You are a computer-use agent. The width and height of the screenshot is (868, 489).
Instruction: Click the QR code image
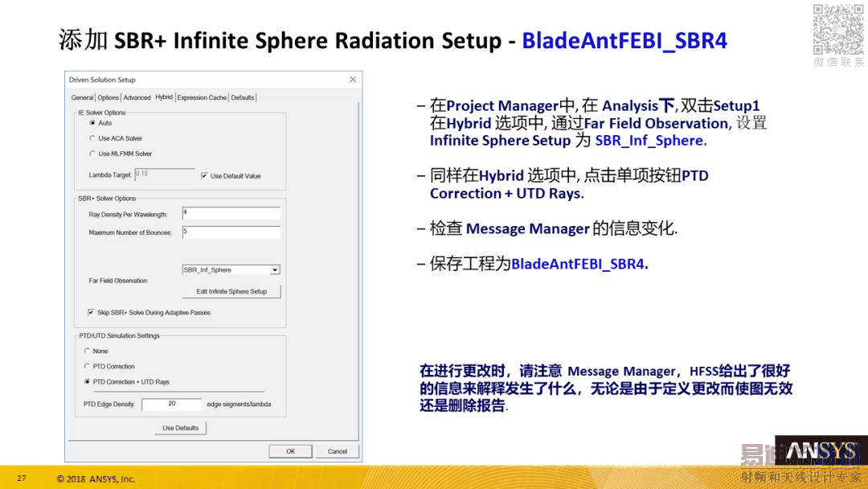click(837, 29)
